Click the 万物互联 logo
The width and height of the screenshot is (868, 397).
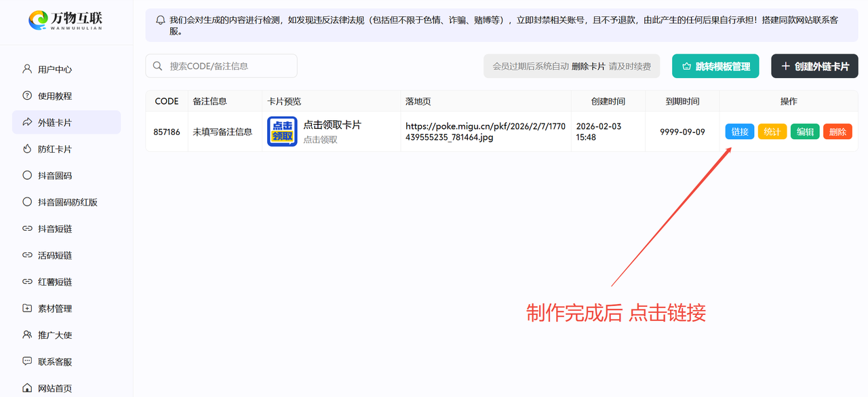coord(66,20)
